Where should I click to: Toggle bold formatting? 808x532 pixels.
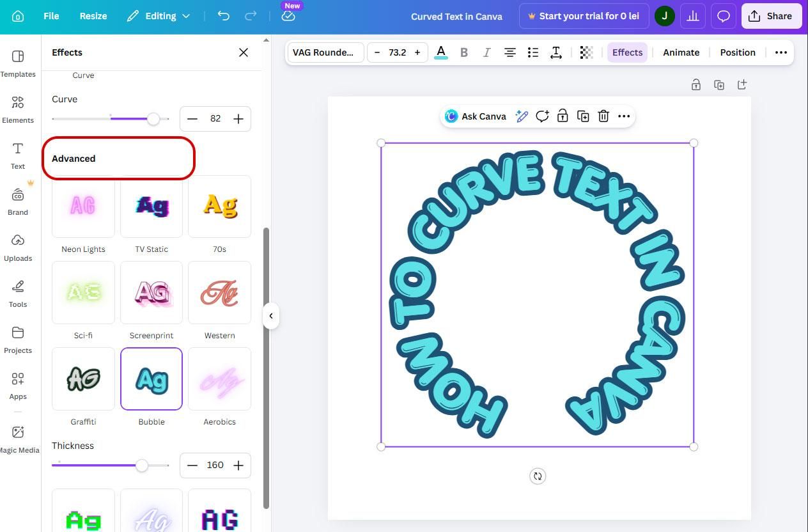(x=464, y=52)
